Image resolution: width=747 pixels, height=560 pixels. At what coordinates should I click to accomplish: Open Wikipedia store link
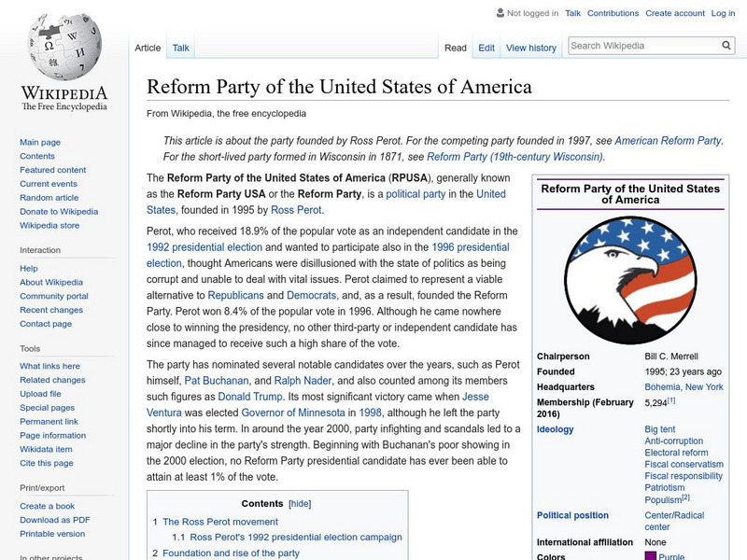tap(49, 225)
